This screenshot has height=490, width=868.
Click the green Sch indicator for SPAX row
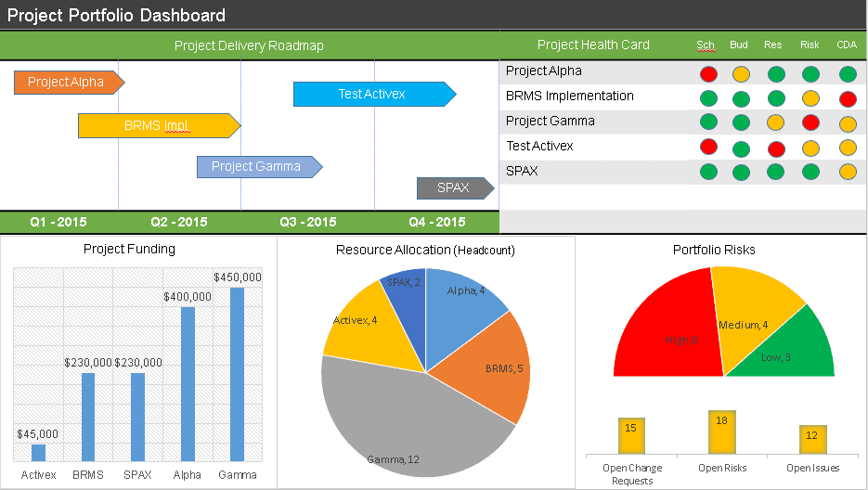(708, 171)
